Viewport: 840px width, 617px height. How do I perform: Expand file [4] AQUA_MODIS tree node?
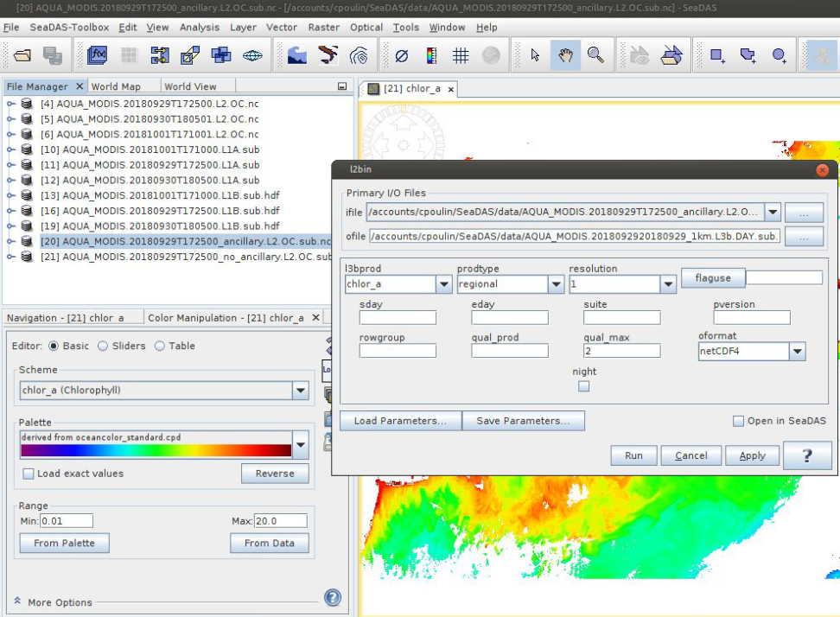[10, 104]
